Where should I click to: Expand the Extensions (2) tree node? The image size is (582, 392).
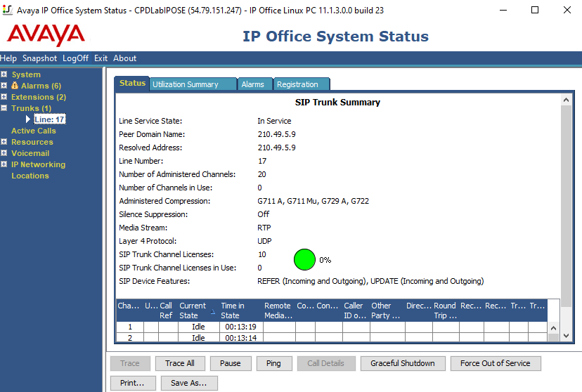pyautogui.click(x=4, y=97)
